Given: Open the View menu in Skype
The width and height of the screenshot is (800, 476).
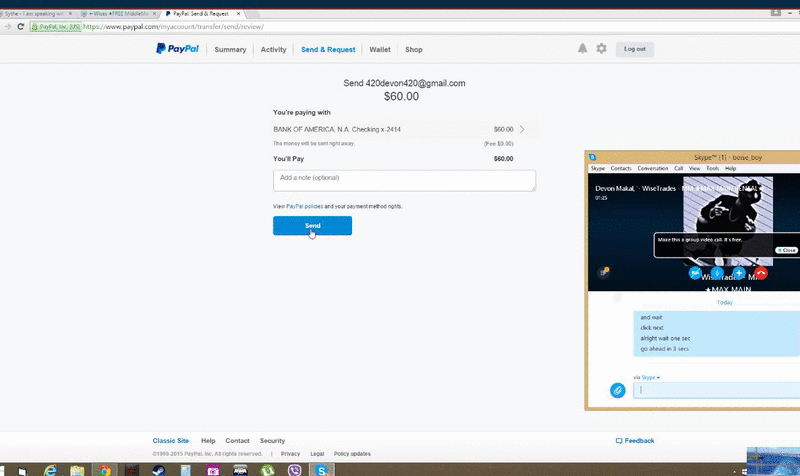Looking at the screenshot, I should 694,168.
